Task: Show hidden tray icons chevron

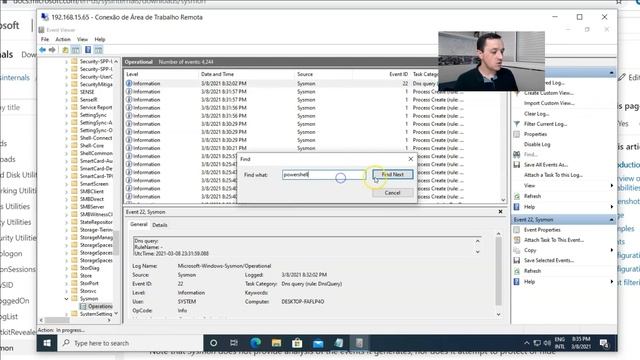Action: [x=527, y=343]
